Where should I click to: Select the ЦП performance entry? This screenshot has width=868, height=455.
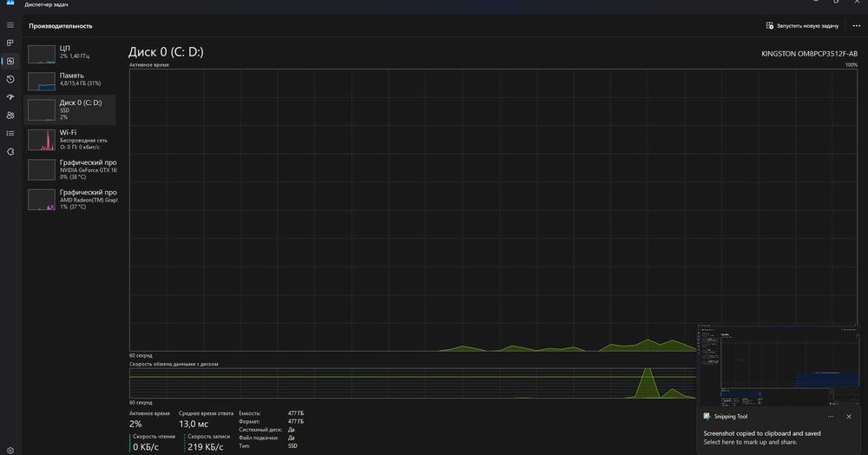coord(69,54)
